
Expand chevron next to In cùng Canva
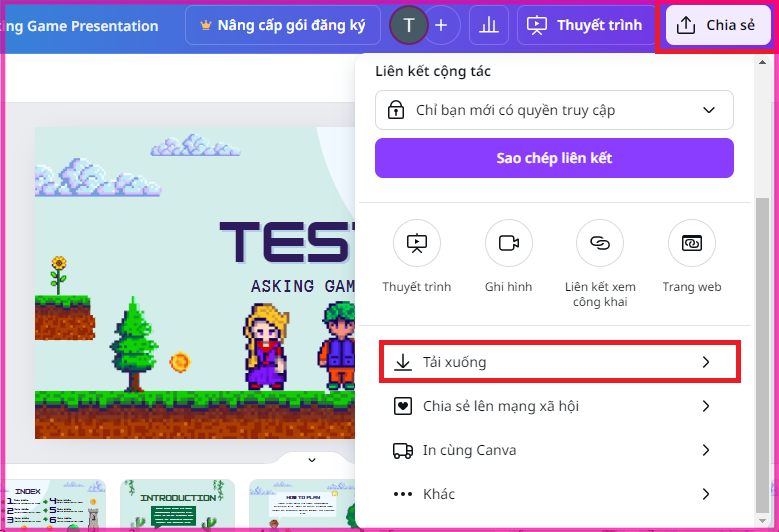(x=706, y=450)
